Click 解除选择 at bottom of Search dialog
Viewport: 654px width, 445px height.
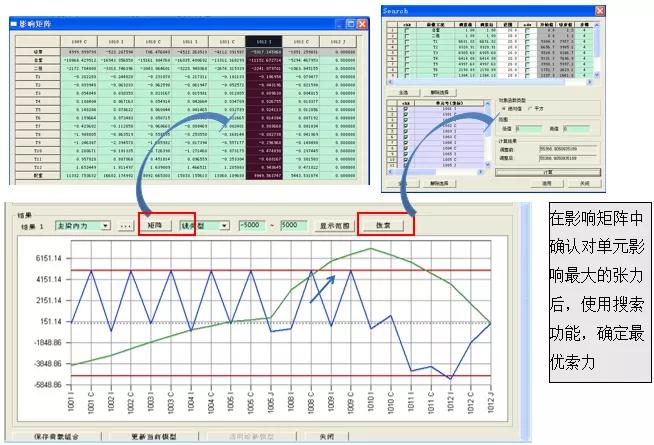[x=440, y=183]
